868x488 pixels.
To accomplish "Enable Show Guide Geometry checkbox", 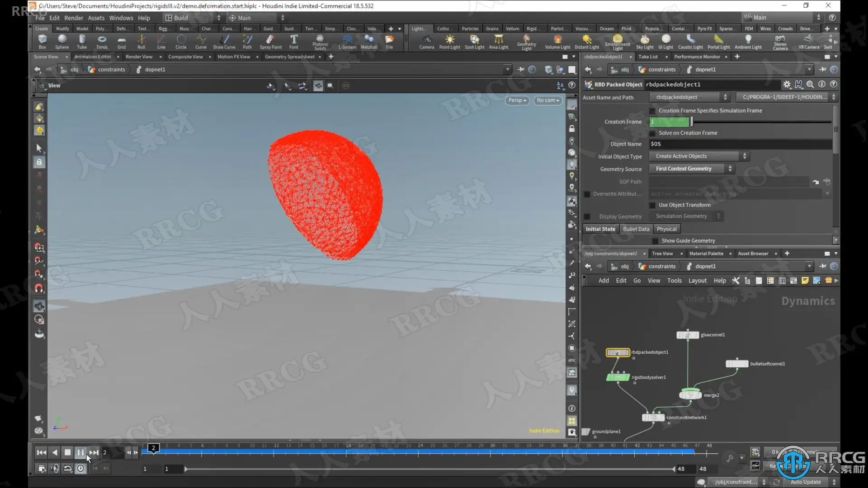I will pos(655,241).
